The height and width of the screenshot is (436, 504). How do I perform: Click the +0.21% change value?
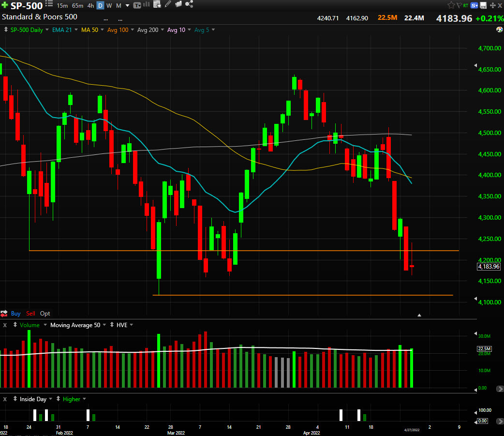coord(489,18)
